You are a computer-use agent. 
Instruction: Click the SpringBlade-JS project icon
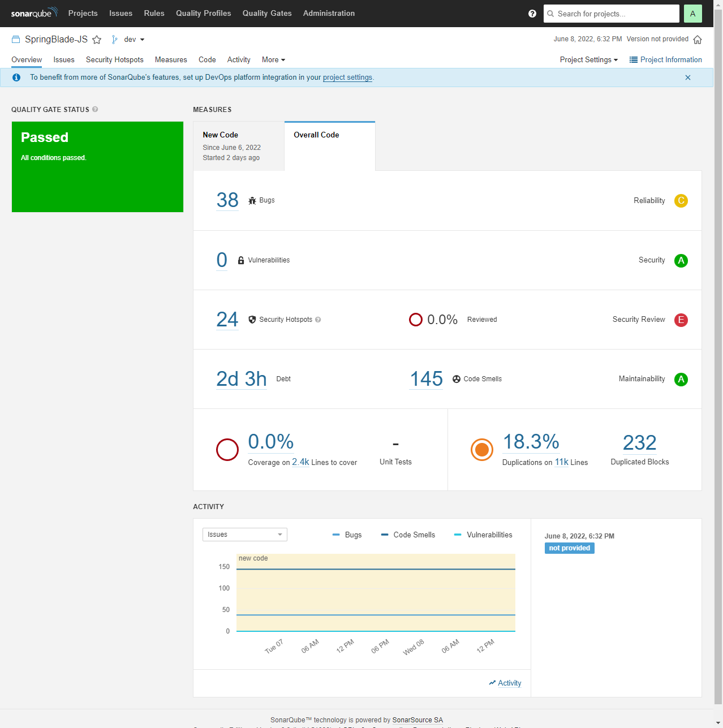(x=16, y=40)
